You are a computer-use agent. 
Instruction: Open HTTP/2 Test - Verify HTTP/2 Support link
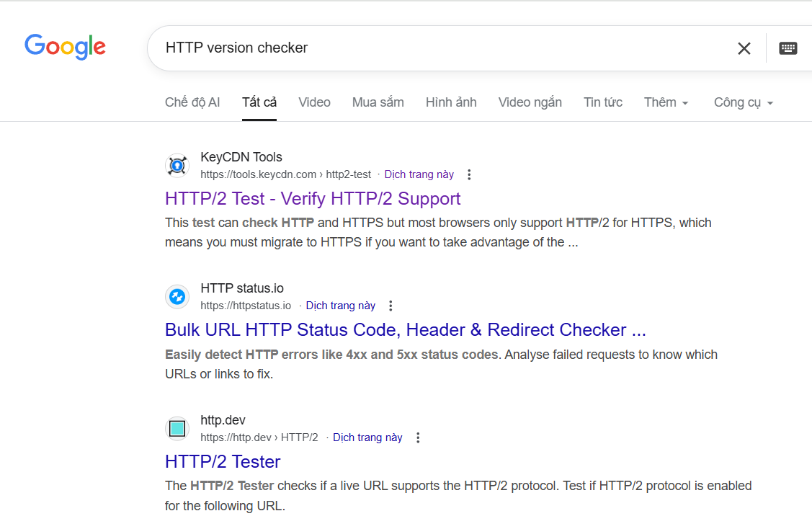tap(313, 198)
